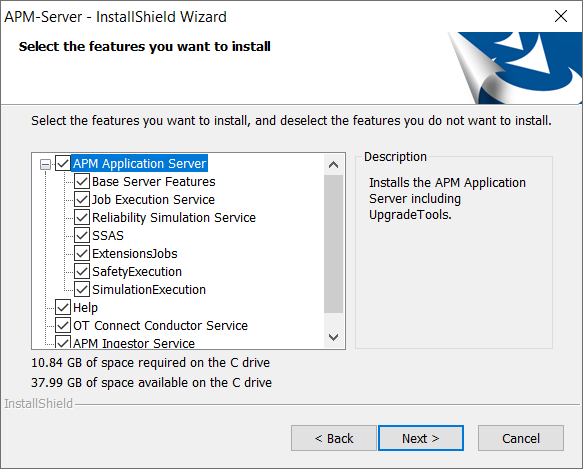583x469 pixels.
Task: Collapse the APM Application Server tree node
Action: [45, 164]
